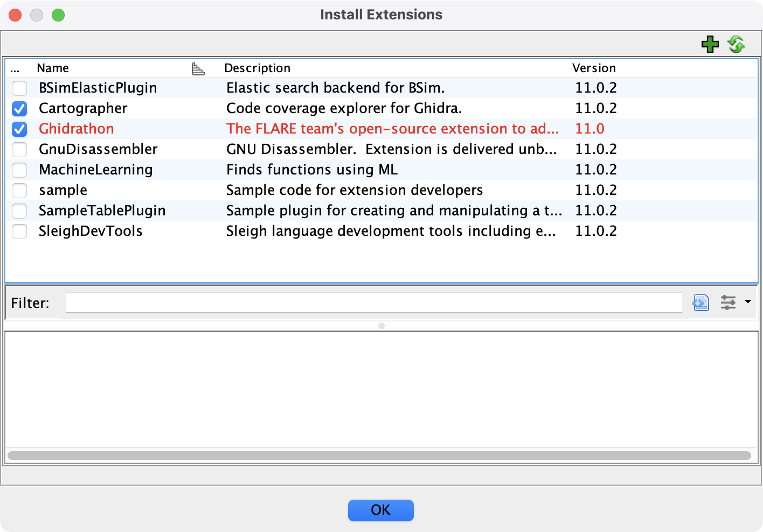
Task: Click in the Filter text field
Action: coord(374,303)
